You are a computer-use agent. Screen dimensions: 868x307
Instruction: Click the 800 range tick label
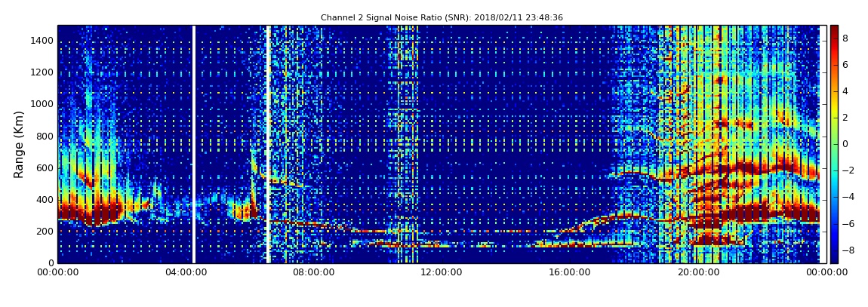click(x=45, y=136)
